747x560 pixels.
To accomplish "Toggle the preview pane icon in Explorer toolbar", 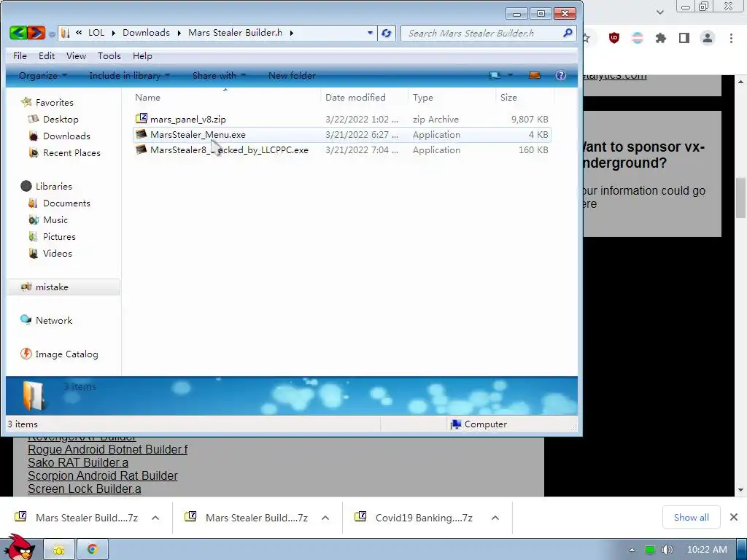I will pos(535,75).
